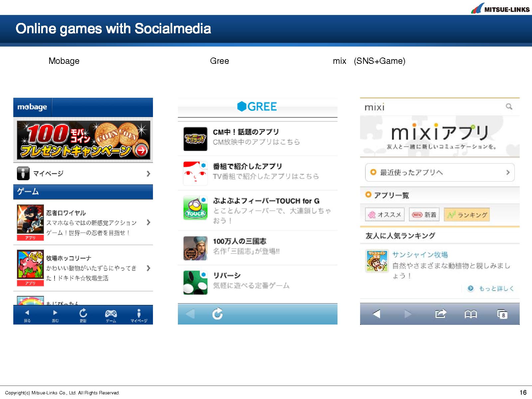Open 番組で紹介したアプリ entry
The width and height of the screenshot is (532, 399).
(258, 173)
